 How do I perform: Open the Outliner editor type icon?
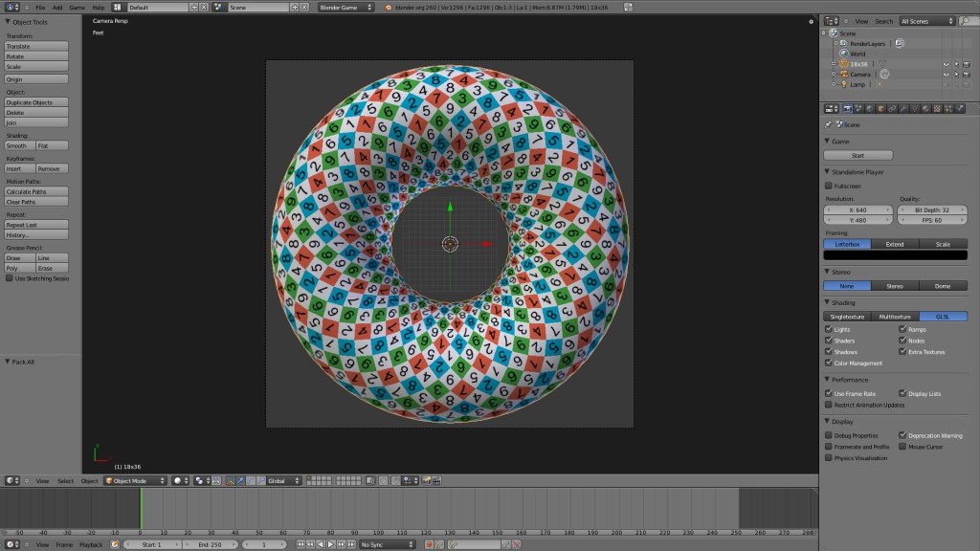tap(830, 20)
